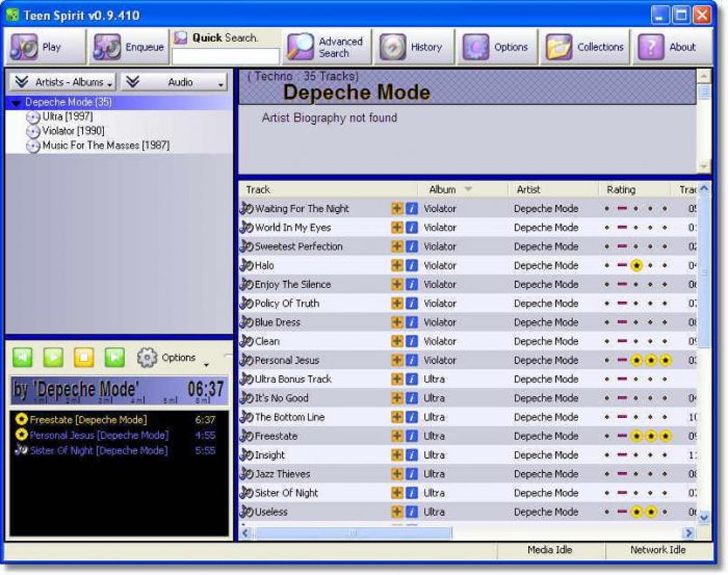Click the Media Idle status entry

click(x=550, y=550)
